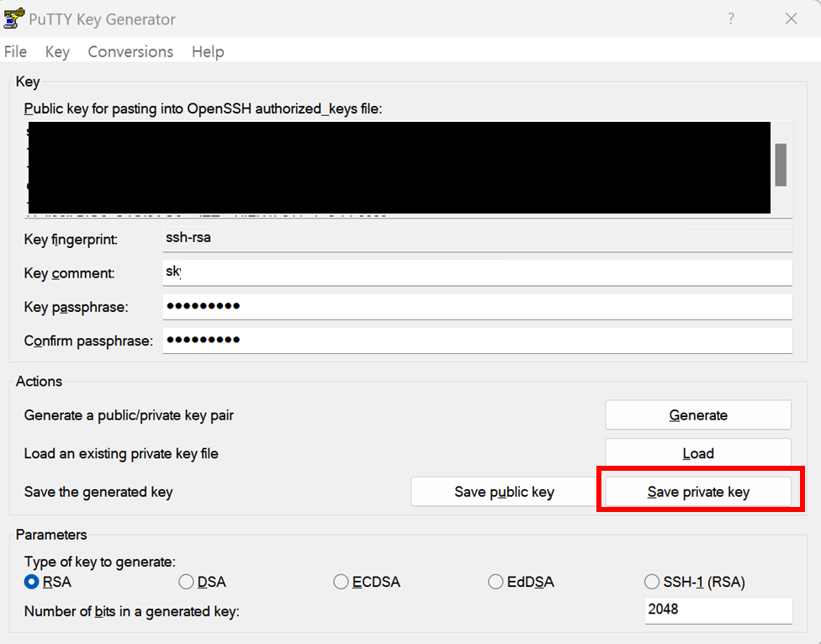Open the Key menu
The image size is (821, 644).
click(x=57, y=52)
